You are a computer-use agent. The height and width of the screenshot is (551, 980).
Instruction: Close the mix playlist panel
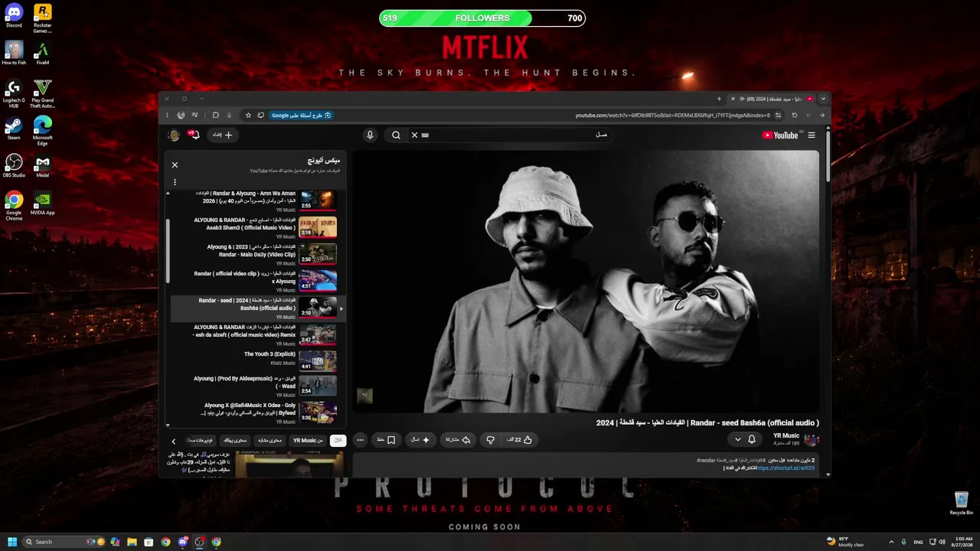[175, 165]
